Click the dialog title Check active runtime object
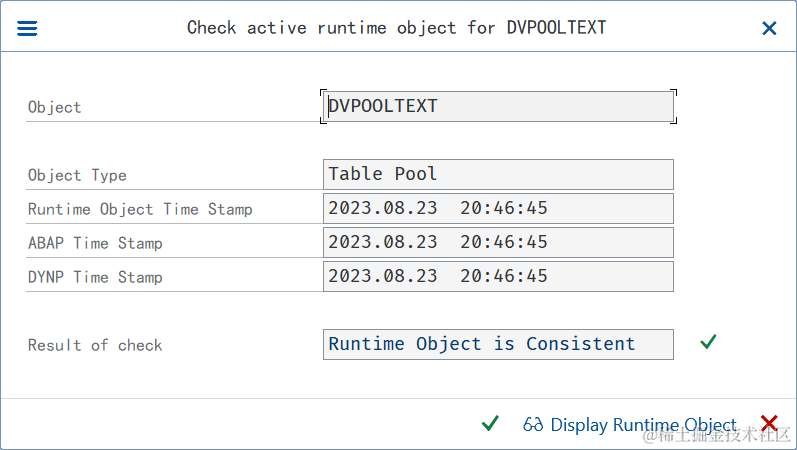Viewport: 797px width, 450px height. (396, 27)
